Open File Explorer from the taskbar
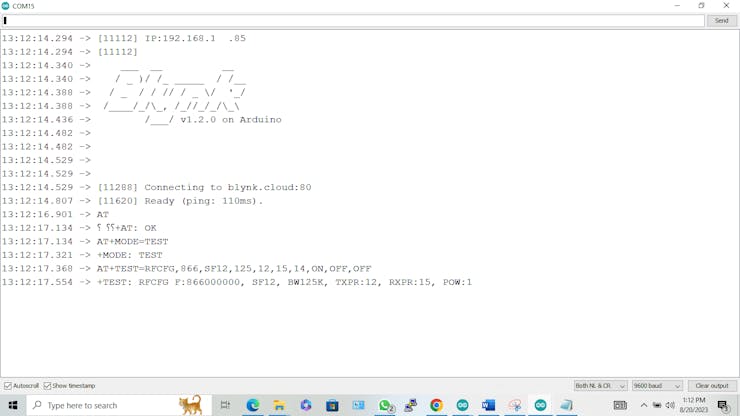 tap(279, 405)
